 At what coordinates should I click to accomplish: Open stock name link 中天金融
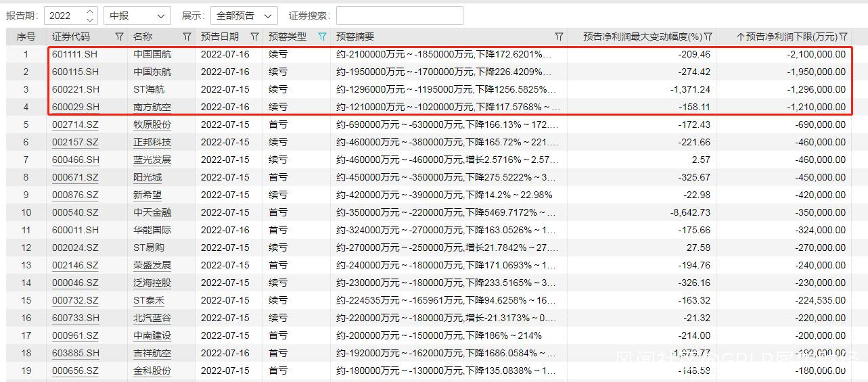152,212
